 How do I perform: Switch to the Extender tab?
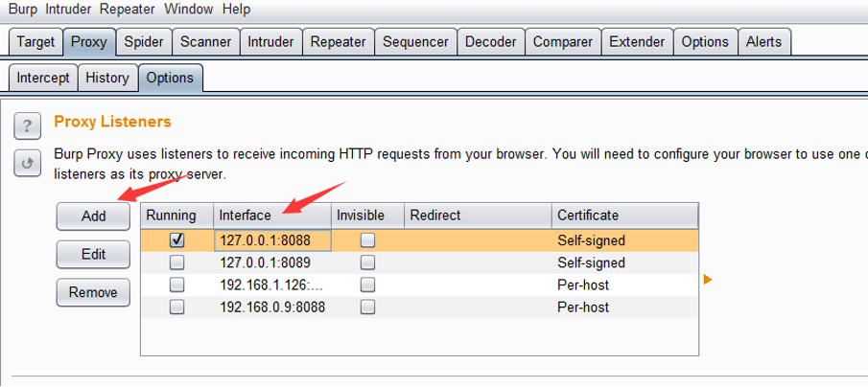pyautogui.click(x=637, y=42)
